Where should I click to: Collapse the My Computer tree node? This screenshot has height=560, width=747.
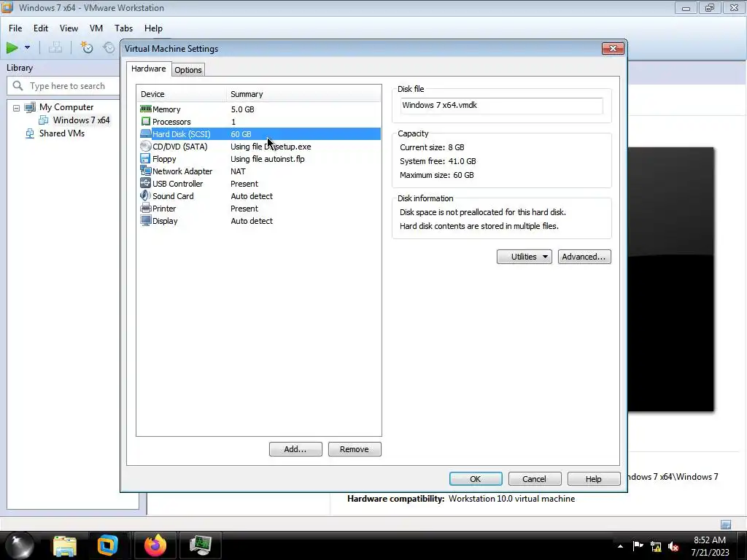pyautogui.click(x=16, y=108)
